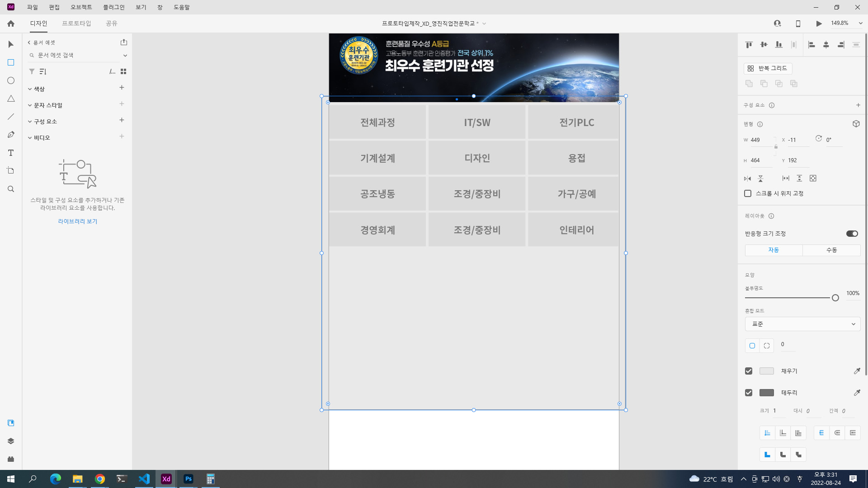Uncheck the border (테두리) checkbox

[x=749, y=393]
